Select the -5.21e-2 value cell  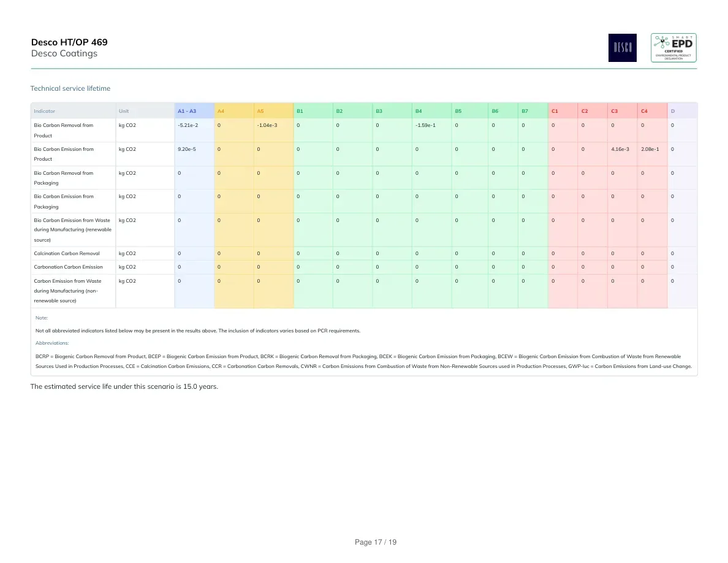point(188,125)
